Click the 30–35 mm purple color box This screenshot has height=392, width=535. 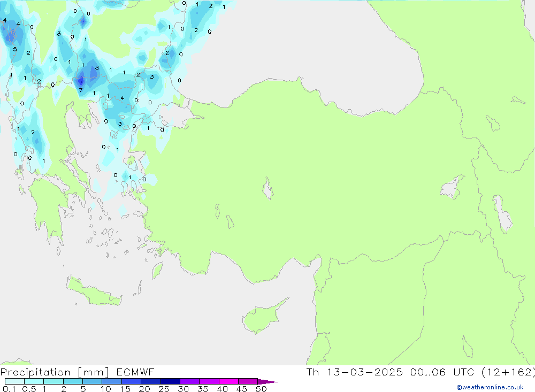pyautogui.click(x=189, y=381)
